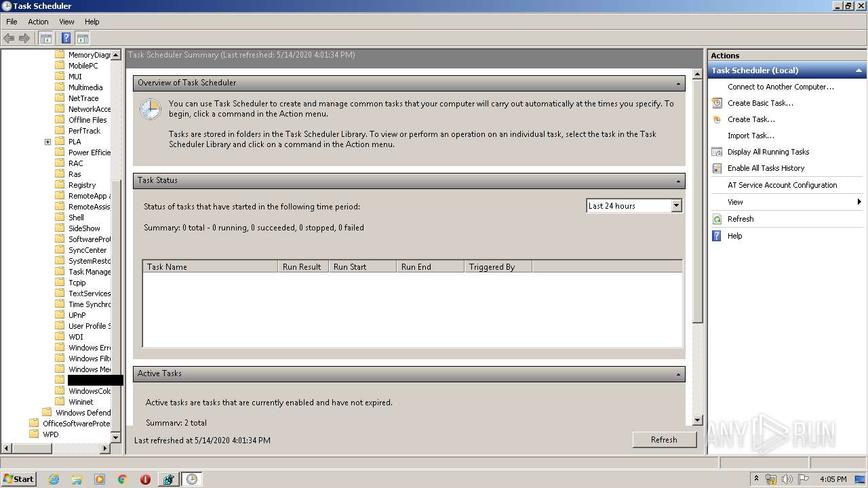The image size is (868, 488).
Task: Select the Registry folder
Action: (82, 185)
